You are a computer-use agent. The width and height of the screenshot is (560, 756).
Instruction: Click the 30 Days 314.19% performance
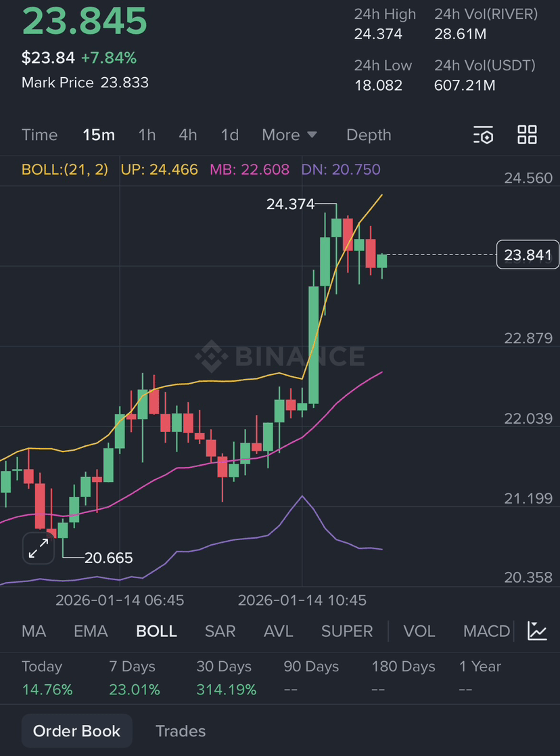(227, 678)
